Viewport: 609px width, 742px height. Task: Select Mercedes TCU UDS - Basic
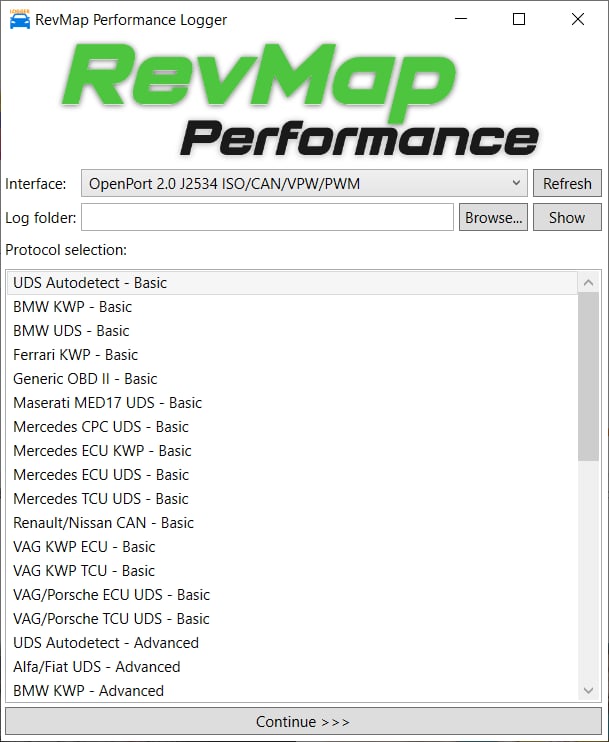pos(292,498)
